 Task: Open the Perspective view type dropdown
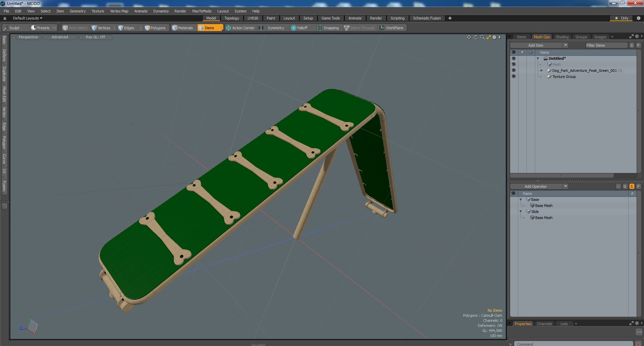[28, 37]
